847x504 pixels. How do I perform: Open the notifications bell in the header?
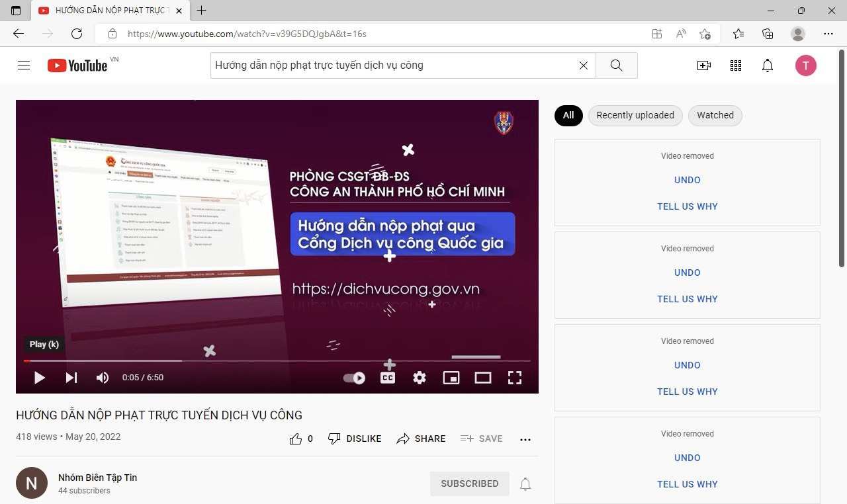[768, 65]
